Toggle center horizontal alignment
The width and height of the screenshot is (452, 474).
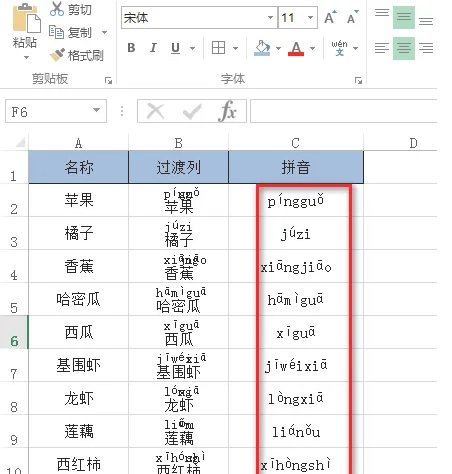tap(404, 48)
